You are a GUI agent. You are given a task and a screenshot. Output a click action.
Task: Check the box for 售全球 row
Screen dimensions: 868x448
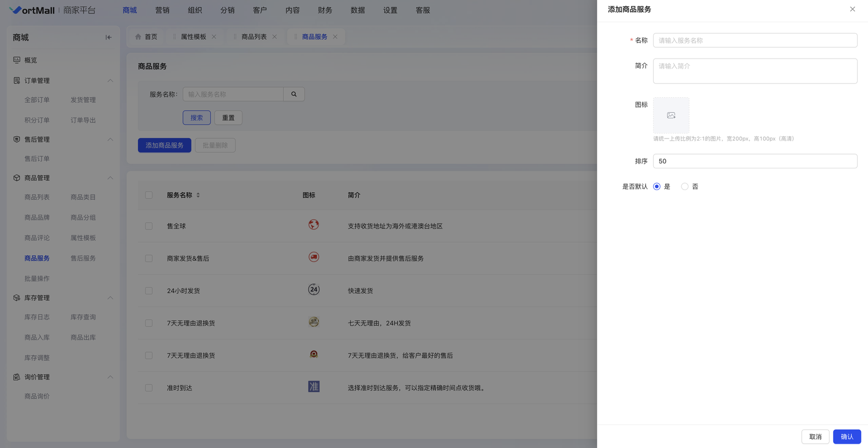click(149, 226)
